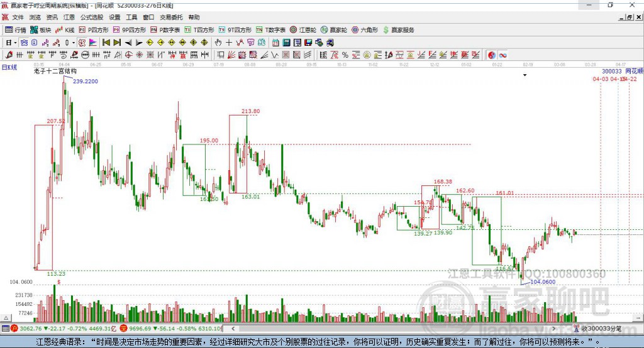This screenshot has height=348, width=644.
Task: Open the P四方形 tool
Action: point(94,30)
